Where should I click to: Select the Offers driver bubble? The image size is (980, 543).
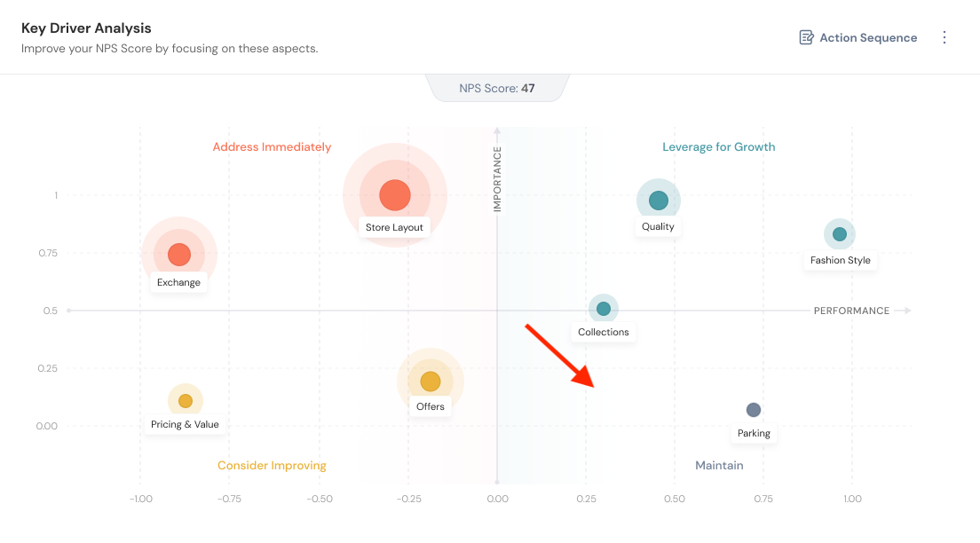click(431, 382)
